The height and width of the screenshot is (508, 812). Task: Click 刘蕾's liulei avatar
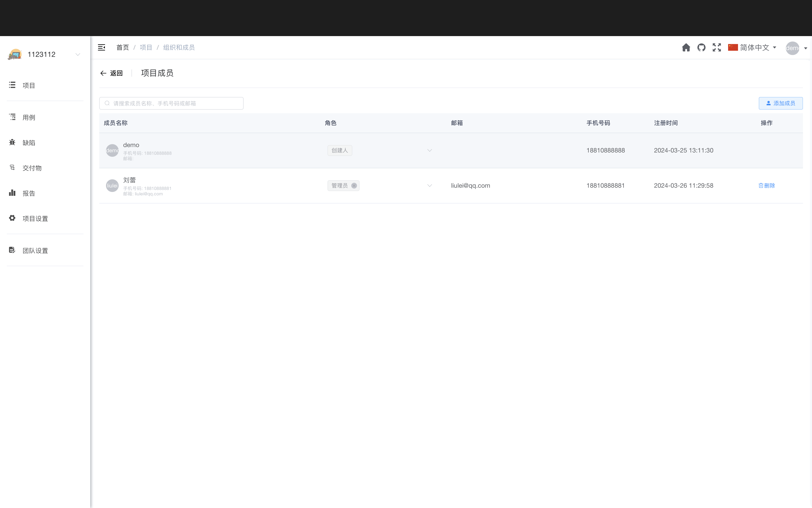[x=112, y=185]
